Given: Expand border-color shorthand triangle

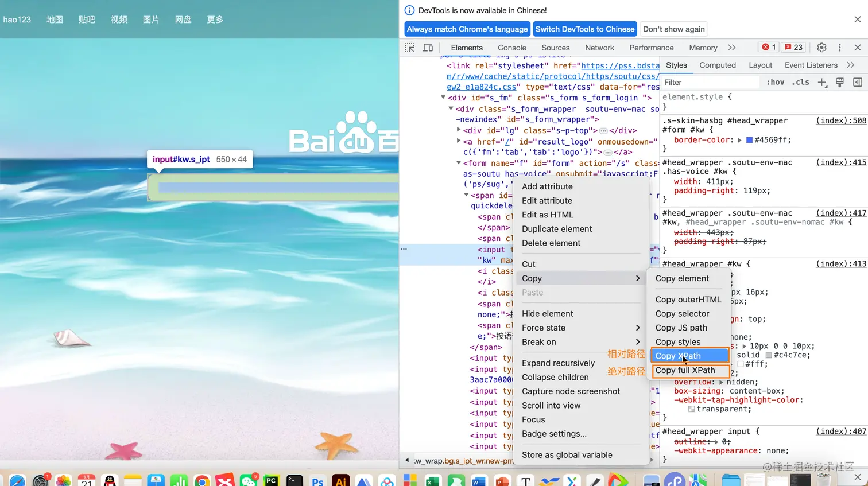Looking at the screenshot, I should [x=739, y=140].
